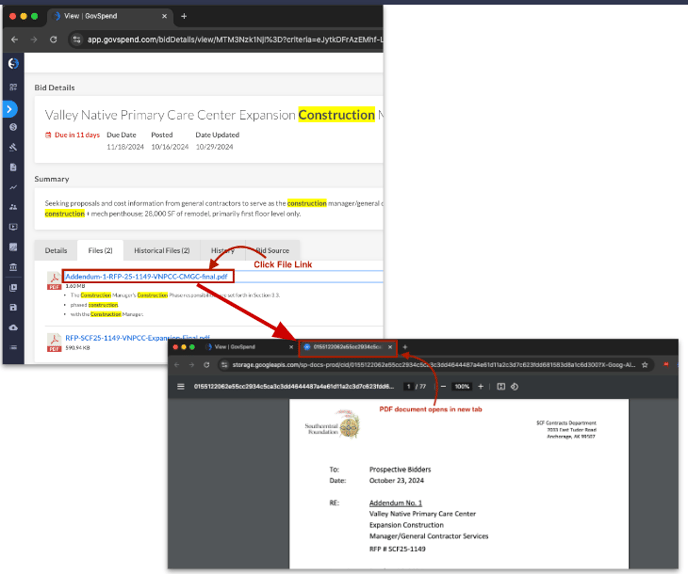The height and width of the screenshot is (574, 688).
Task: Select the 'View | GovSpend' tab in PDF window
Action: (x=248, y=347)
